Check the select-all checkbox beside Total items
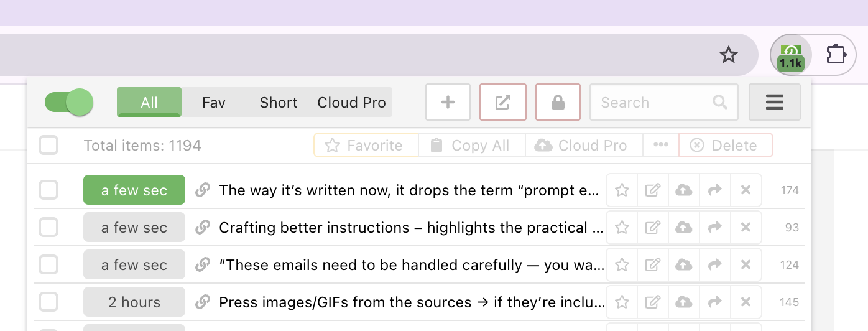 [48, 146]
